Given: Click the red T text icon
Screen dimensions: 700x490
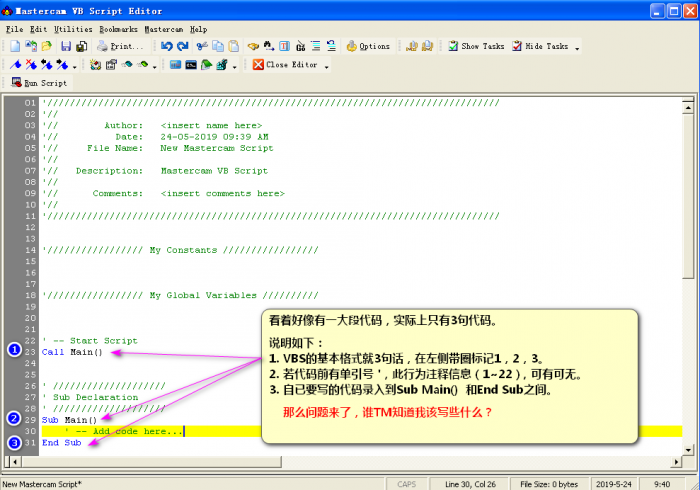Looking at the screenshot, I should [284, 46].
